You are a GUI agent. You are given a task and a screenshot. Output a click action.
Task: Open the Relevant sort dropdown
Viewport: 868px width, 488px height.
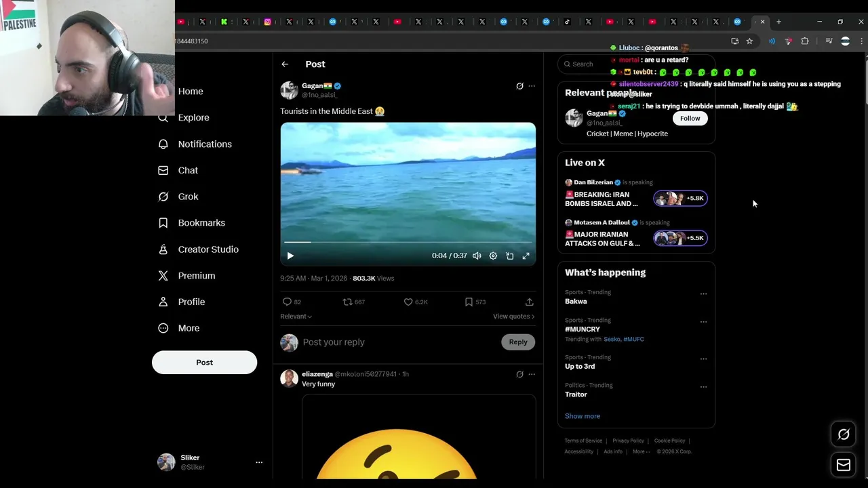[x=296, y=317]
